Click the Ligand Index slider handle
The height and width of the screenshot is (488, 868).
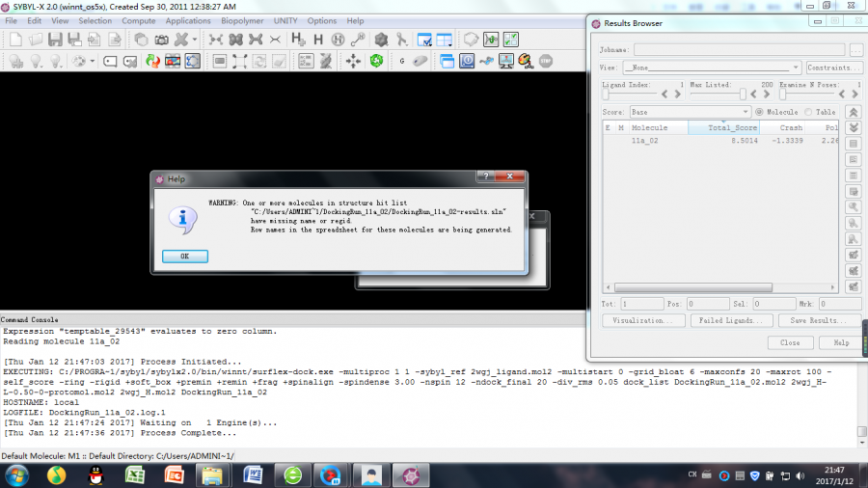click(606, 95)
